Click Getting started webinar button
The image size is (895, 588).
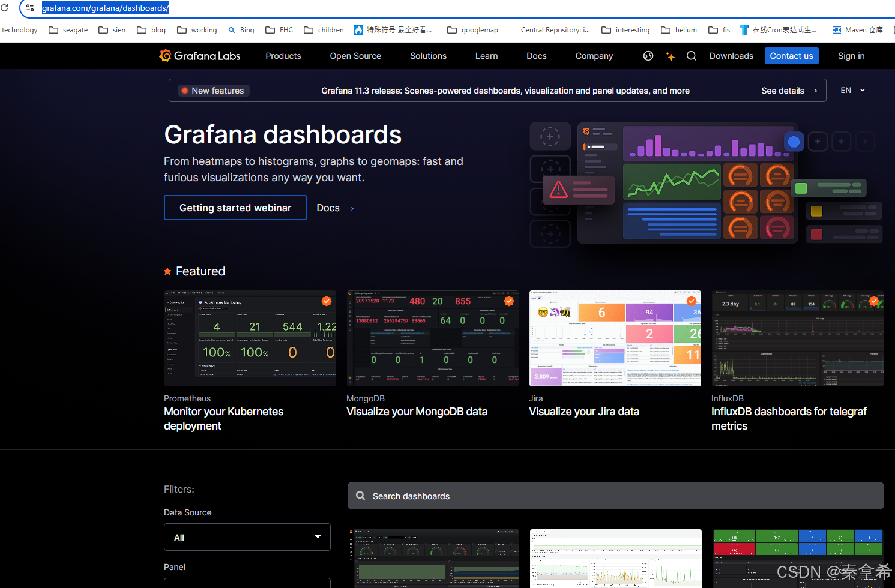tap(235, 208)
